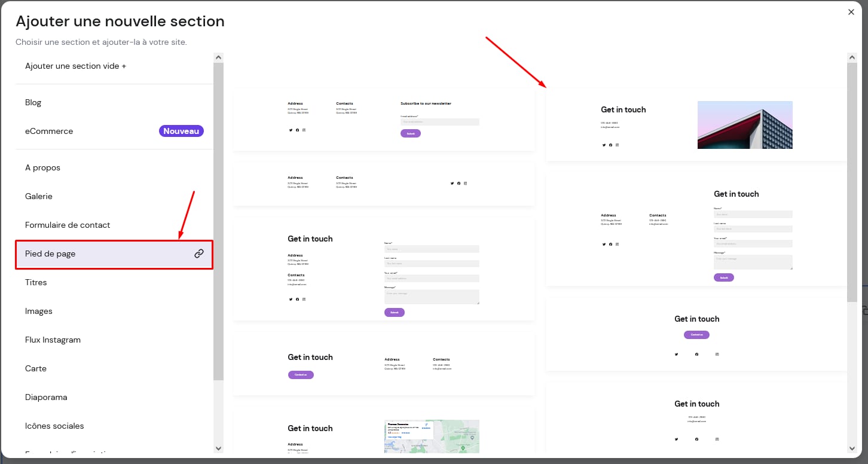Click the Nouveau badge next to eCommerce
The image size is (868, 464).
click(x=181, y=131)
